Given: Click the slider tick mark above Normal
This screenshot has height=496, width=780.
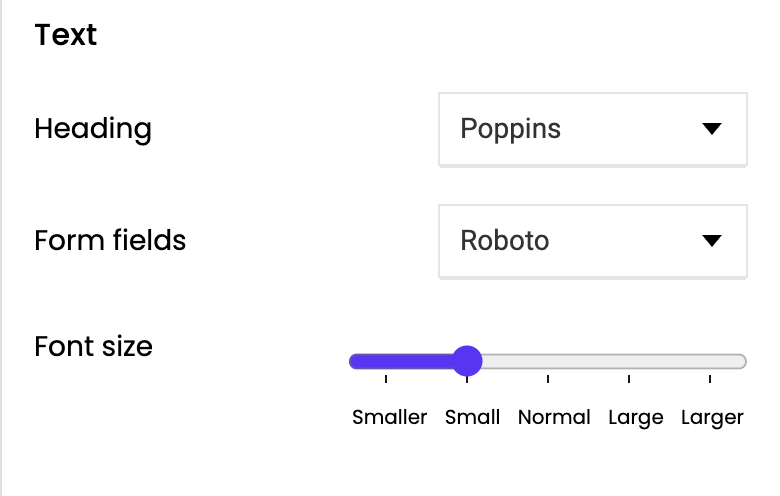Looking at the screenshot, I should tap(548, 380).
